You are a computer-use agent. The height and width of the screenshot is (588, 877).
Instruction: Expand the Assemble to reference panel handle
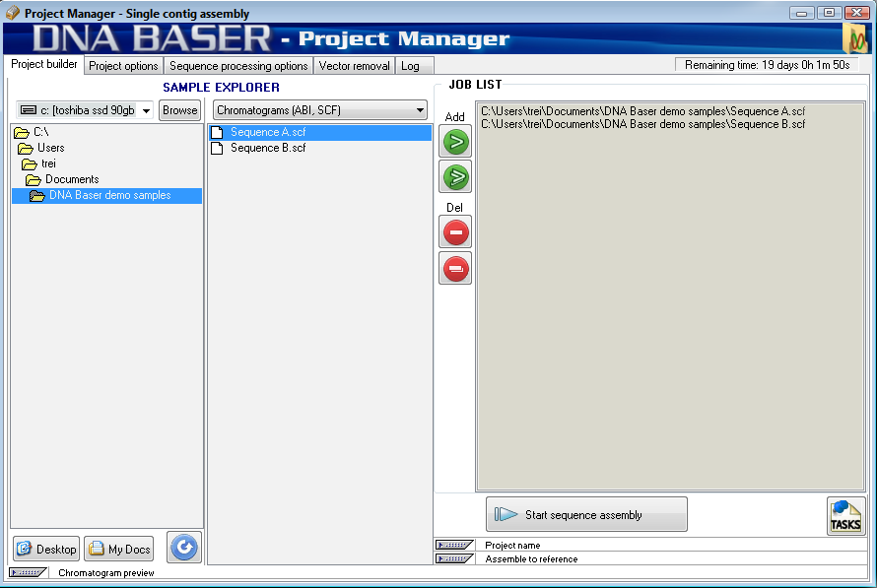pos(454,558)
